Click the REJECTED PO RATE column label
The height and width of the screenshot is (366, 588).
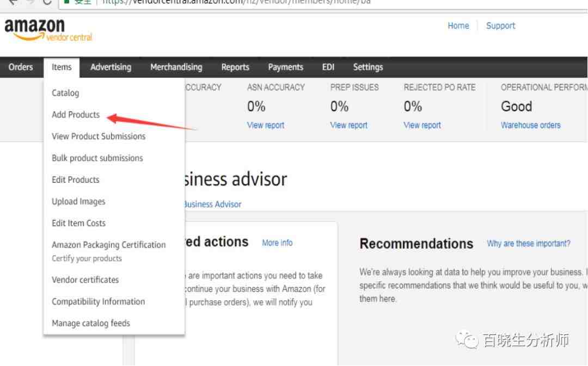pyautogui.click(x=439, y=88)
